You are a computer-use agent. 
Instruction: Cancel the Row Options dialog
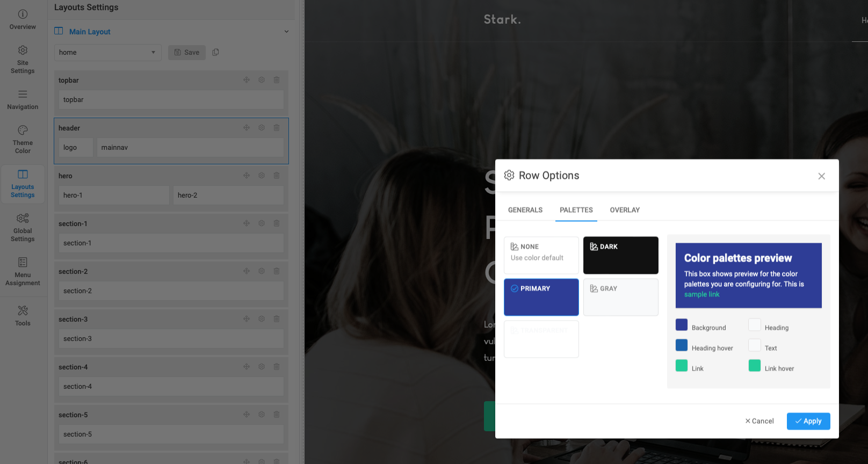coord(759,421)
